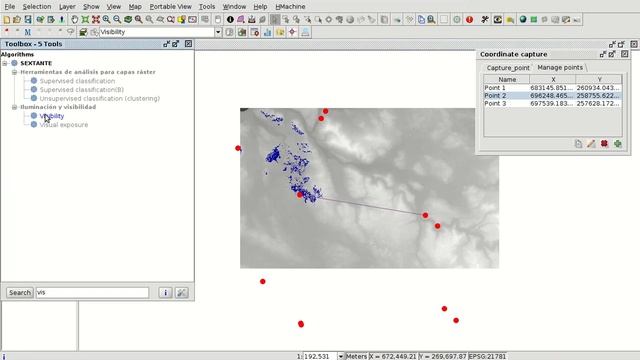The height and width of the screenshot is (360, 640).
Task: Click the toolbox settings wrench button
Action: coord(182,292)
